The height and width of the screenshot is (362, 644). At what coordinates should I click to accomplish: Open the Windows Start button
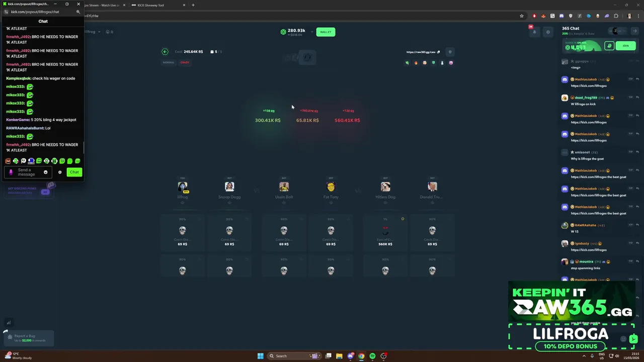(x=260, y=356)
